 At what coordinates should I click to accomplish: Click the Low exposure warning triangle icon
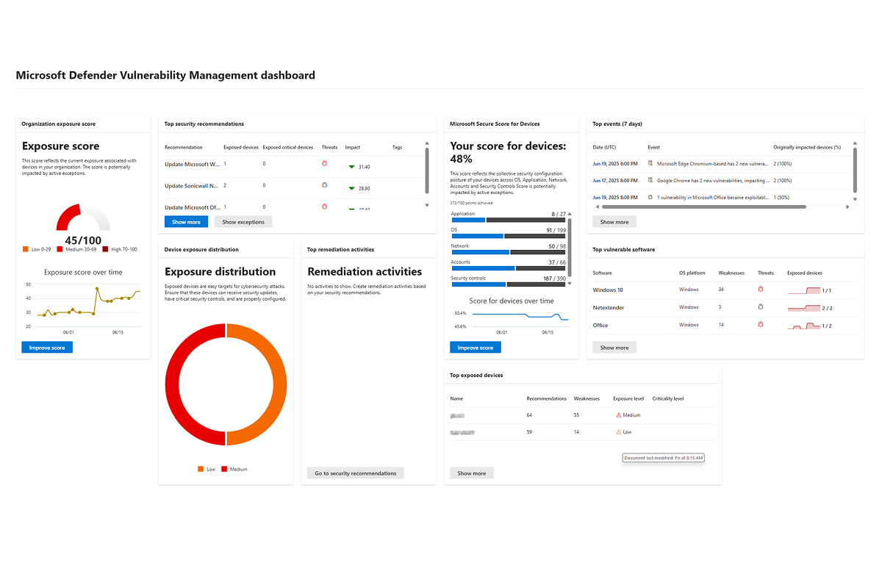tap(619, 432)
